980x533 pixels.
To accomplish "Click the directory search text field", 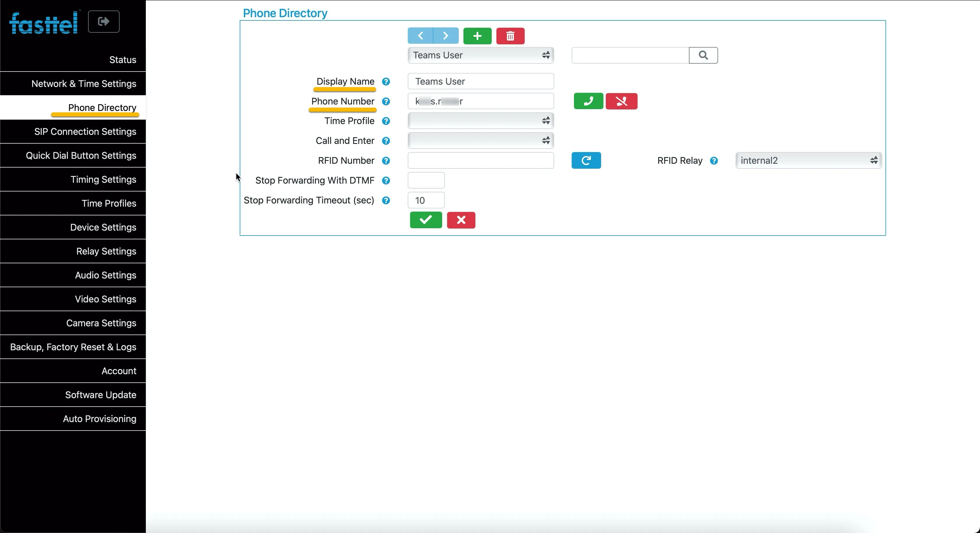I will [630, 55].
